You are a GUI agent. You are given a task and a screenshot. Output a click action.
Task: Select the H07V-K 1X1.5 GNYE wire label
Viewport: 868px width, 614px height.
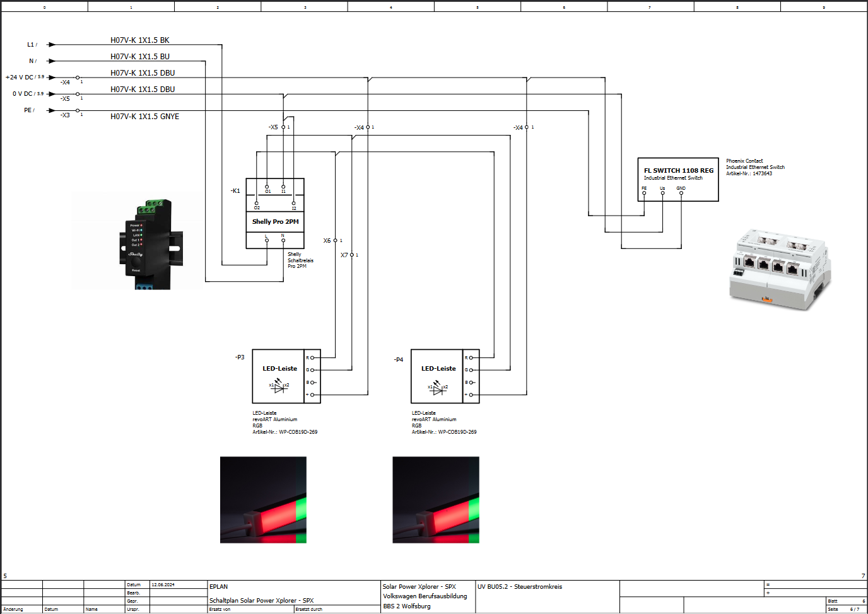click(x=144, y=117)
